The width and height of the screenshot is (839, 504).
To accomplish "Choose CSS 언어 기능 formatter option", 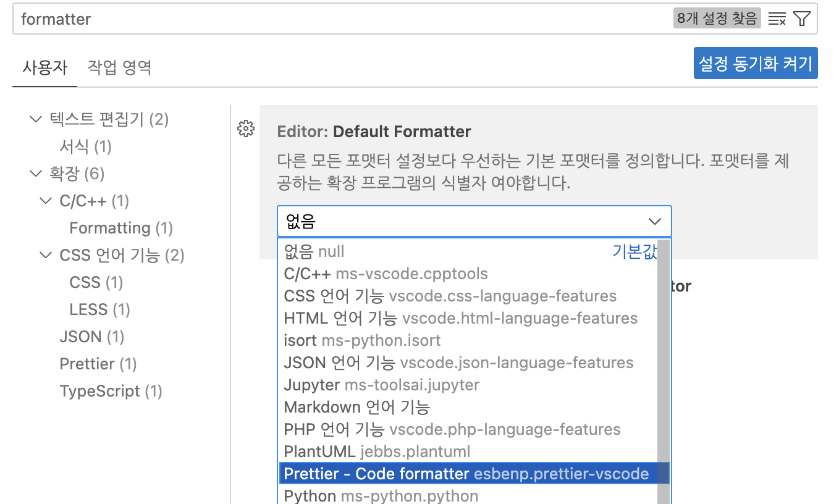I will point(469,296).
